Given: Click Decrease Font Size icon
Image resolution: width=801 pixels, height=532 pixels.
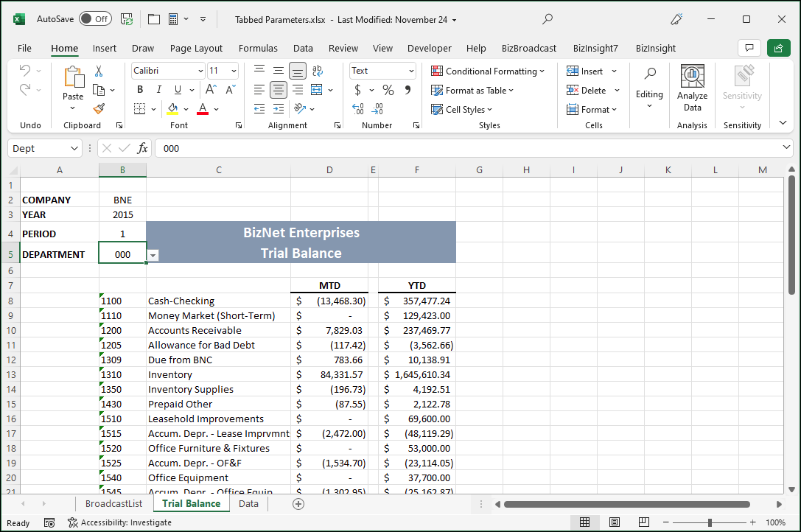Looking at the screenshot, I should [231, 90].
